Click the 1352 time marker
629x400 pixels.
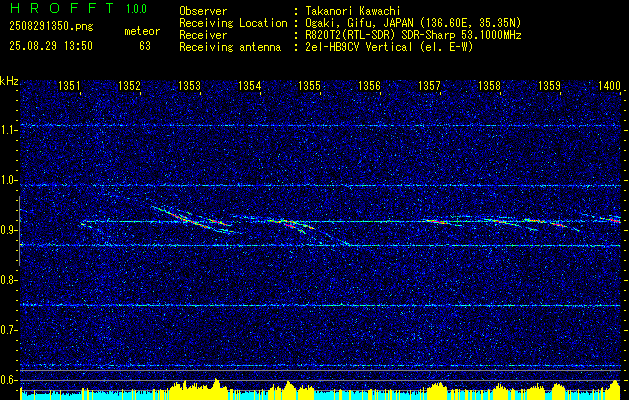pyautogui.click(x=130, y=86)
